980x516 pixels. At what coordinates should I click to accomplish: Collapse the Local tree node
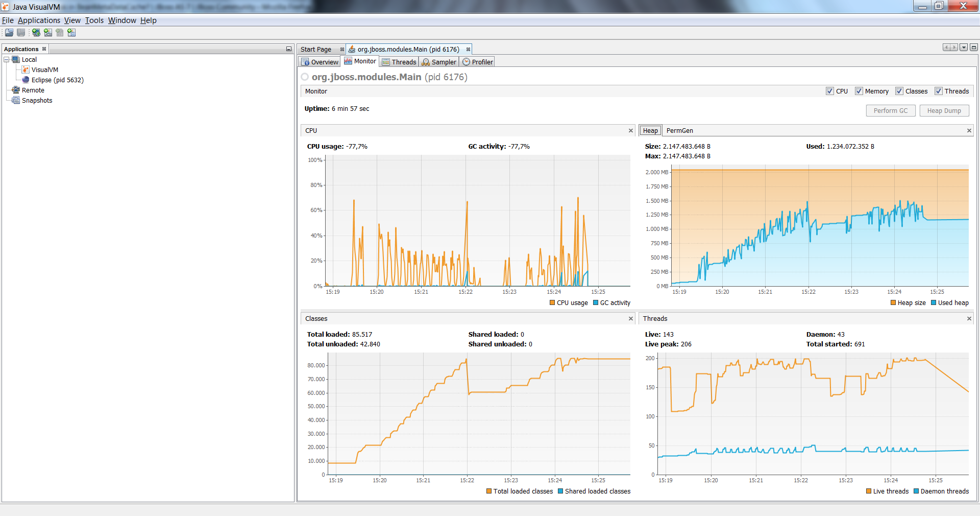[x=7, y=60]
